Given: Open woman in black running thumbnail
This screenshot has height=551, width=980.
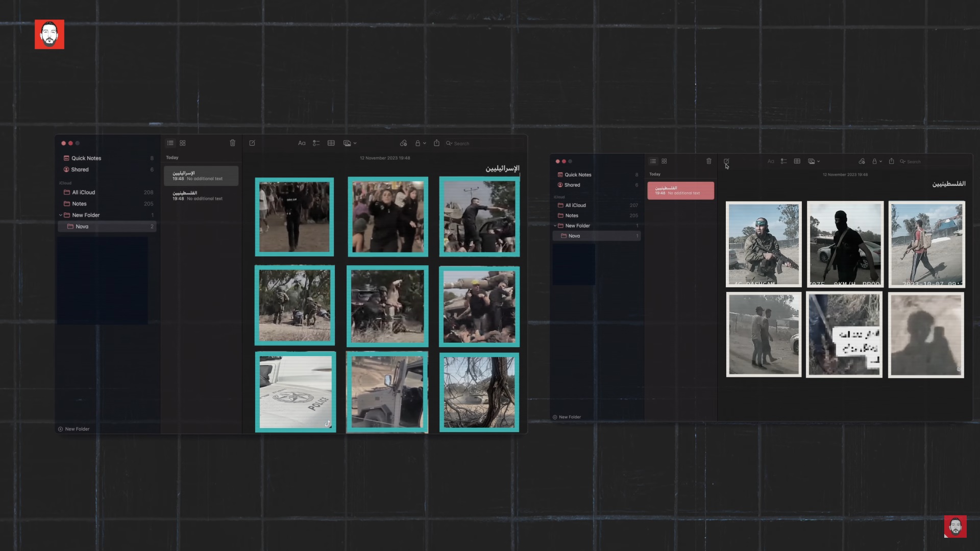Looking at the screenshot, I should (x=388, y=217).
